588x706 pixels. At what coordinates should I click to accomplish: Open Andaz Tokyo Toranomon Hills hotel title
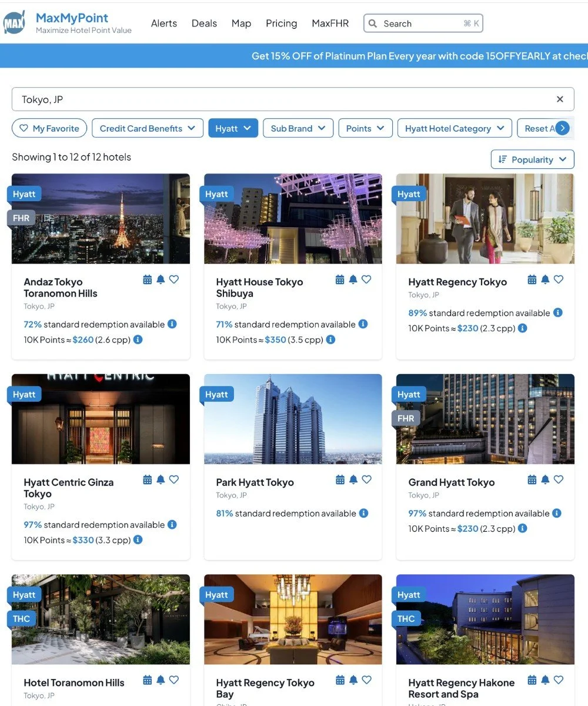[61, 288]
